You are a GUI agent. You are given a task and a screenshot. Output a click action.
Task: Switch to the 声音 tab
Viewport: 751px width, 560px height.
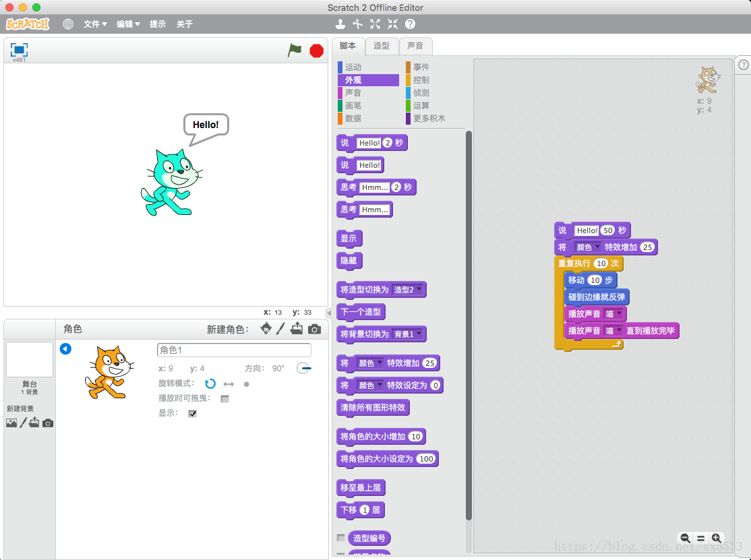click(415, 46)
